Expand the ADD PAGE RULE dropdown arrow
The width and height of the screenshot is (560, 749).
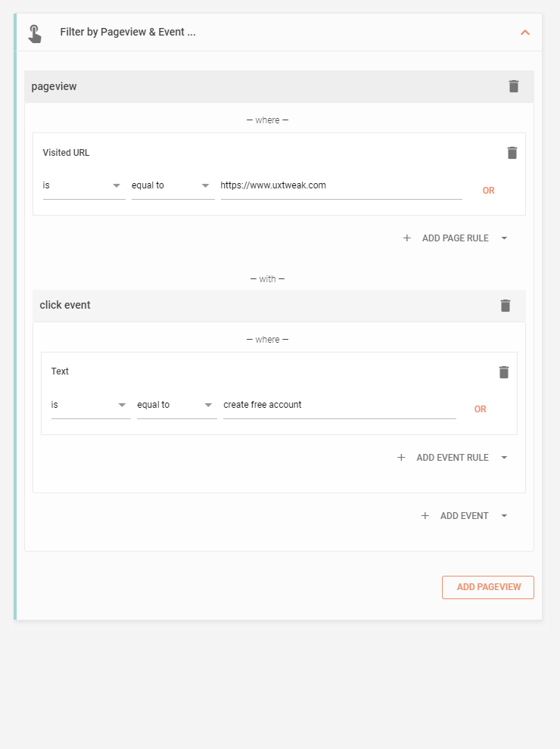(x=504, y=238)
